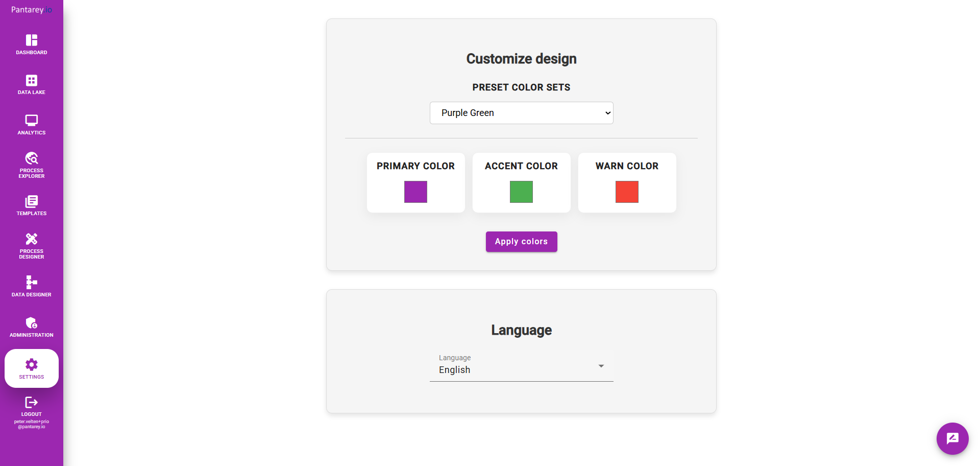
Task: Open the Templates icon
Action: tap(32, 201)
